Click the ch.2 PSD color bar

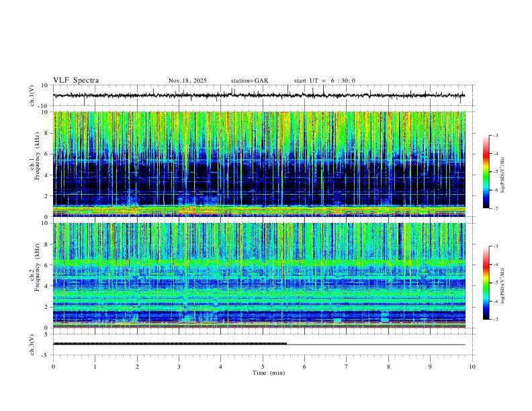(x=486, y=283)
